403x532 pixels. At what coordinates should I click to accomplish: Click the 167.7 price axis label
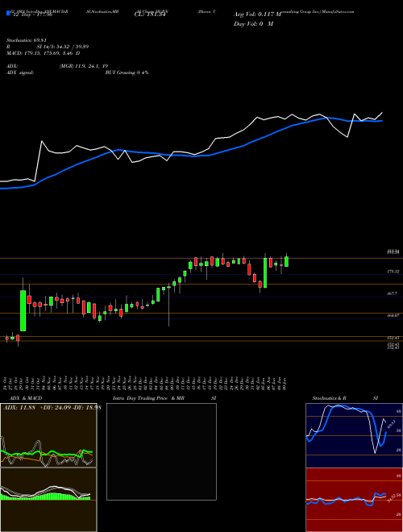point(392,294)
